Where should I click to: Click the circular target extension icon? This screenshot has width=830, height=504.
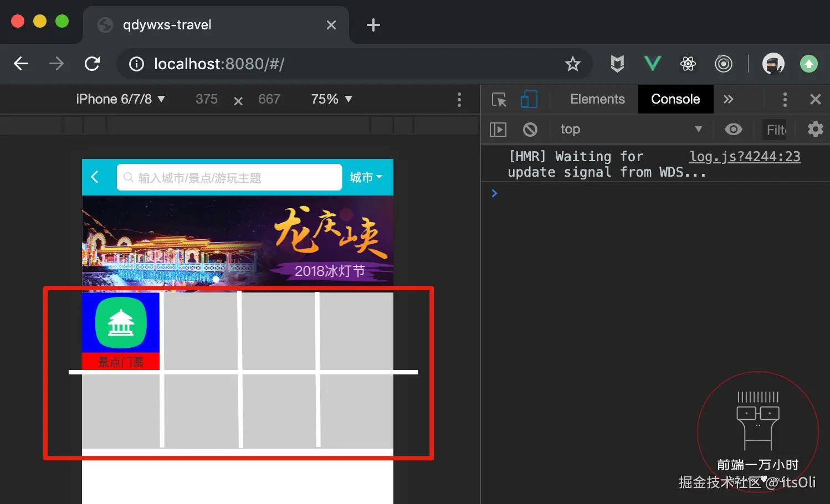click(724, 64)
